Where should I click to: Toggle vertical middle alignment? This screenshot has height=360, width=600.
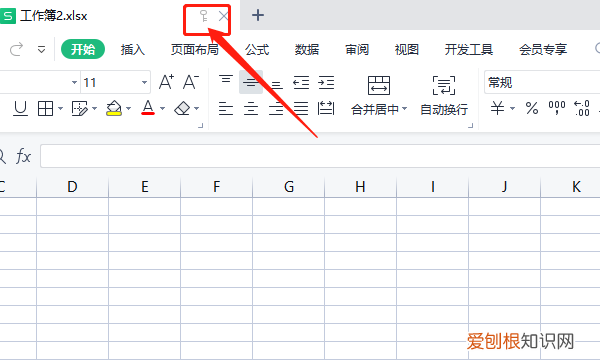point(251,82)
